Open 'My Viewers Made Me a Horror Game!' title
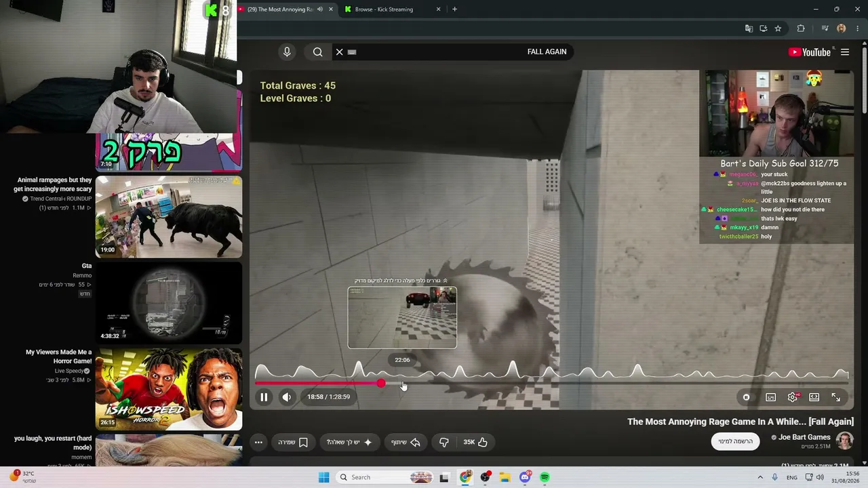The height and width of the screenshot is (488, 868). 58,357
